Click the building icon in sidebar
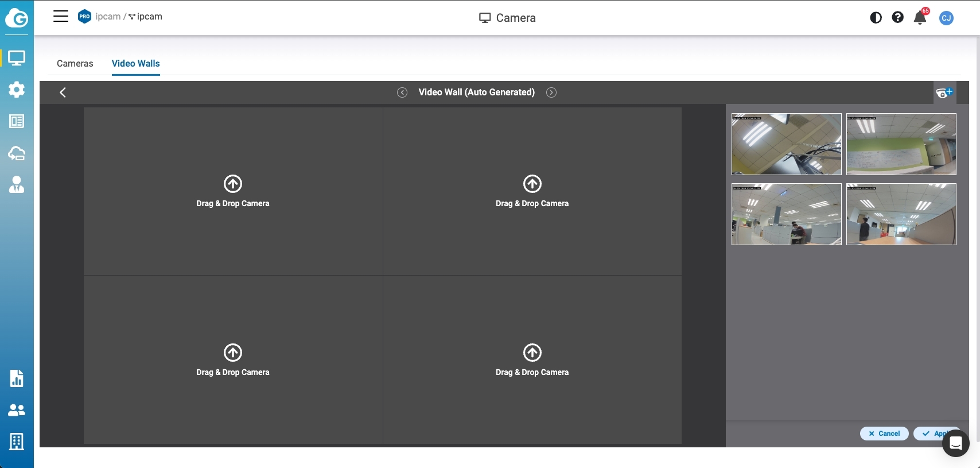Image resolution: width=980 pixels, height=468 pixels. 17,442
